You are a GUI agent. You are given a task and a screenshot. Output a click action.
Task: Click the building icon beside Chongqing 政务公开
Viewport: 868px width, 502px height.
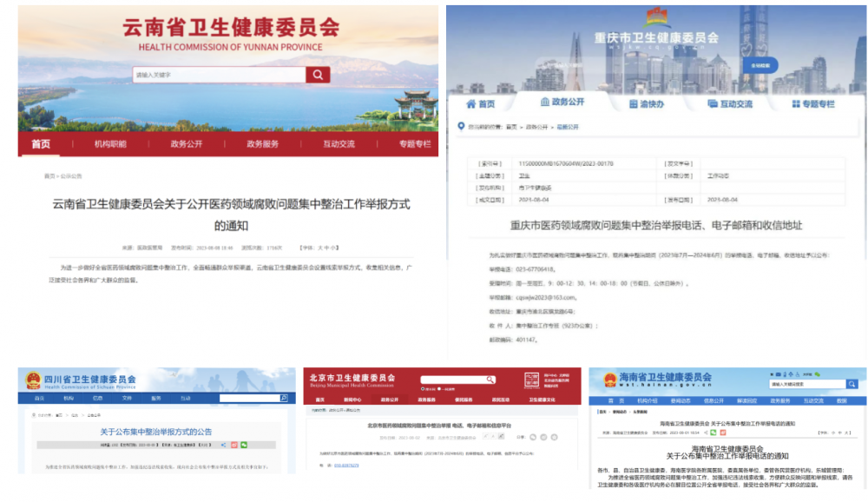pyautogui.click(x=545, y=102)
